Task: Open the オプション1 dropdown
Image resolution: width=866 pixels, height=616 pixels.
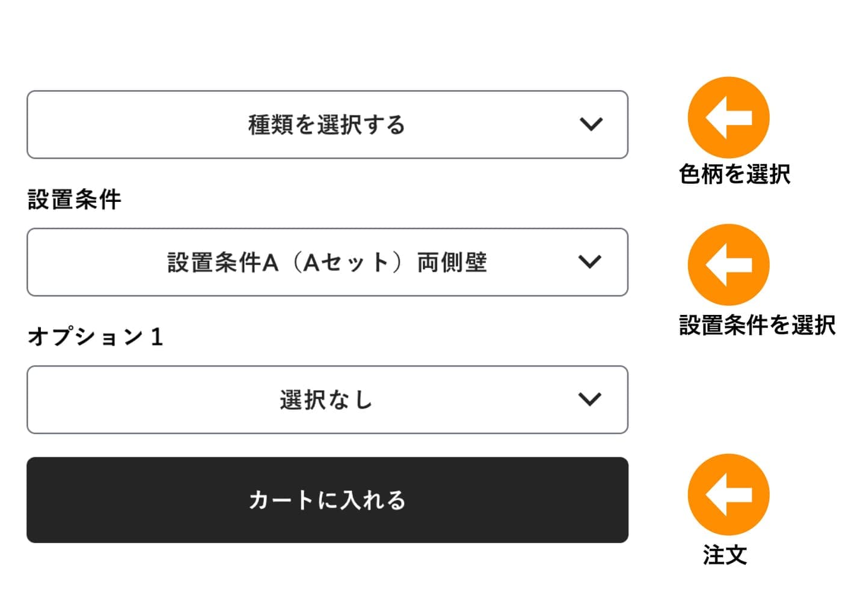Action: pos(327,399)
